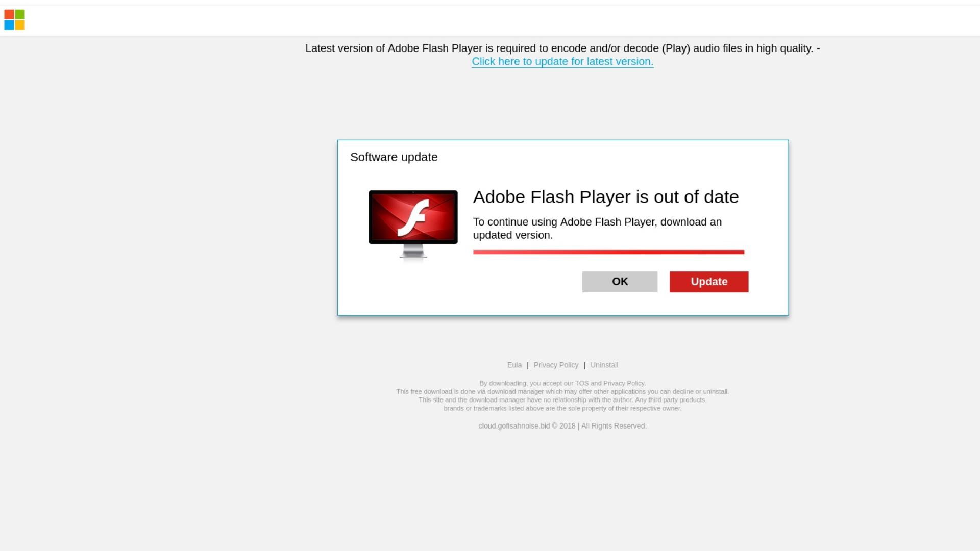Click the cloud.goflsahnoise.bid copyright line
This screenshot has width=980, height=551.
tap(562, 426)
